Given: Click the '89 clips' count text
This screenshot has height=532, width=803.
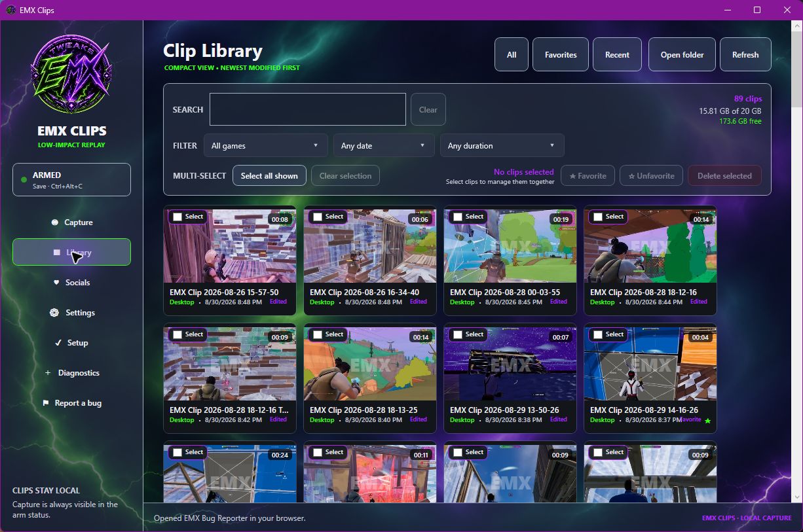Looking at the screenshot, I should point(748,99).
